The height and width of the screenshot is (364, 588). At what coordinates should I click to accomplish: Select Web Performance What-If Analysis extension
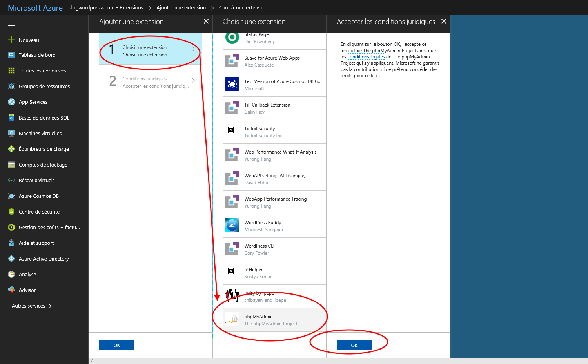[274, 155]
